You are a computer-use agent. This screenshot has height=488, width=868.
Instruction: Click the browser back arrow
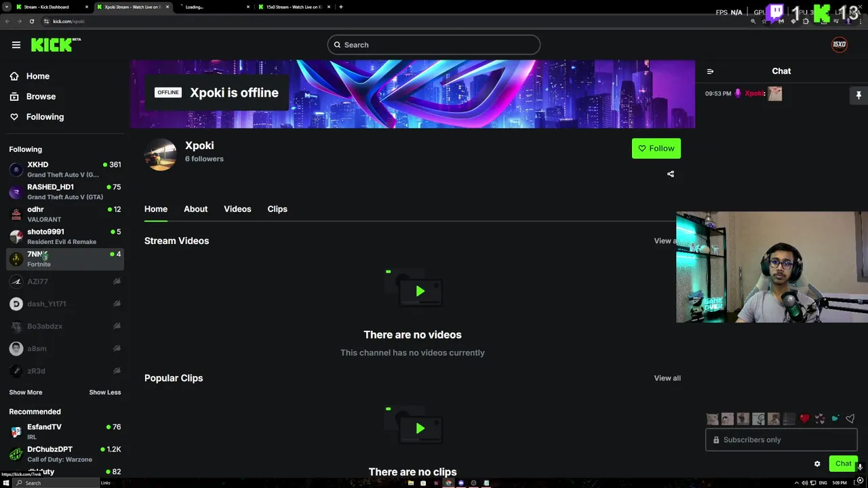pyautogui.click(x=7, y=21)
